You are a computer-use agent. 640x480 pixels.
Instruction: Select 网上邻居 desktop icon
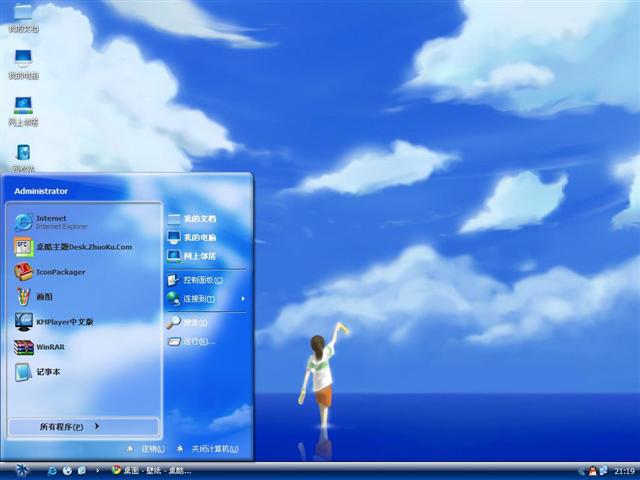[x=23, y=111]
